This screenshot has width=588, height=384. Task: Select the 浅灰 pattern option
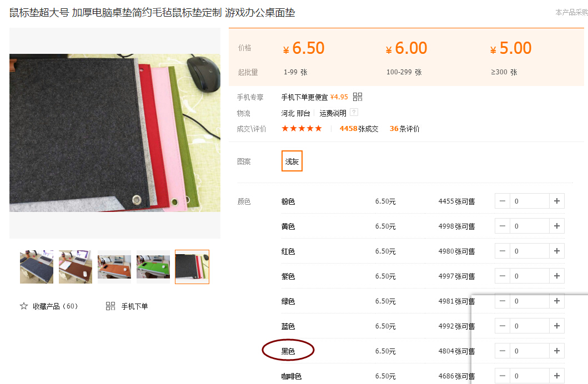[x=292, y=161]
